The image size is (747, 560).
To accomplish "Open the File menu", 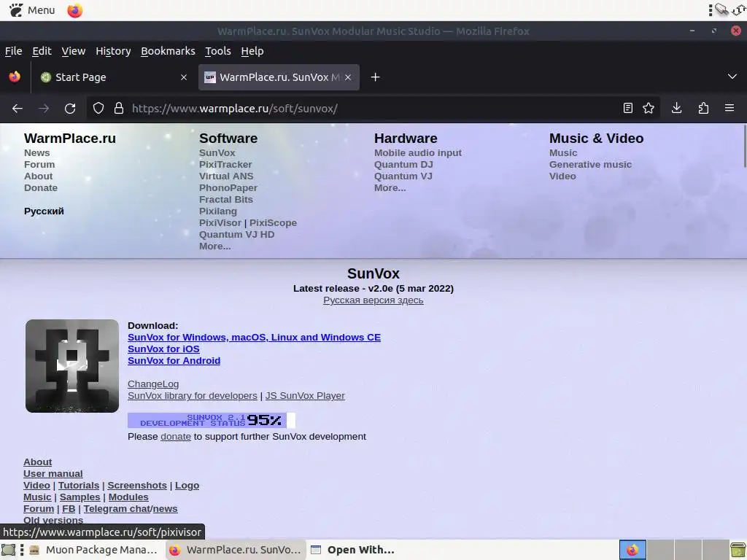I will (13, 51).
